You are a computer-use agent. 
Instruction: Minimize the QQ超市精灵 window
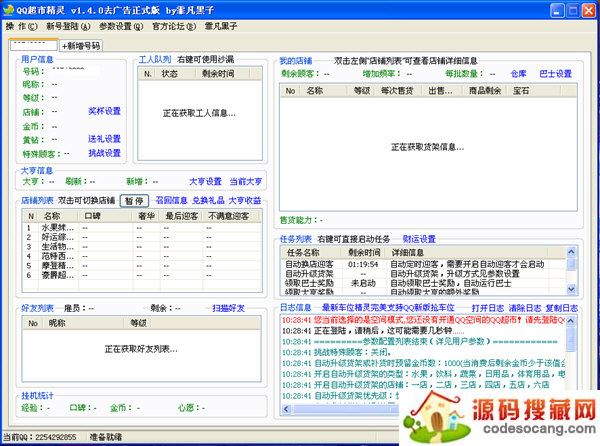tap(557, 11)
